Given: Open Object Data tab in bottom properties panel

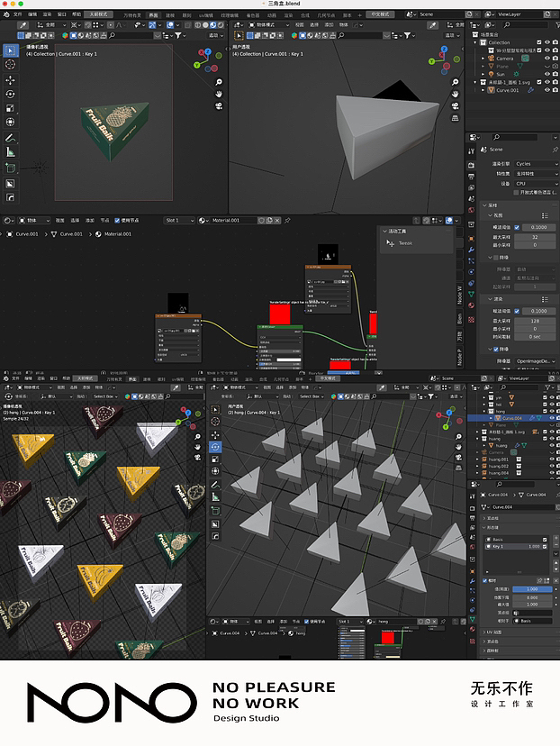Looking at the screenshot, I should [473, 619].
